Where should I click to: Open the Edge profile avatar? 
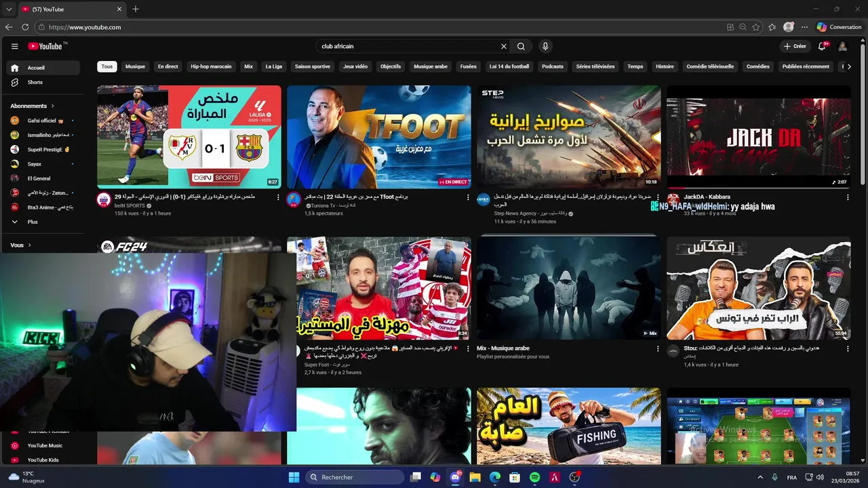789,27
